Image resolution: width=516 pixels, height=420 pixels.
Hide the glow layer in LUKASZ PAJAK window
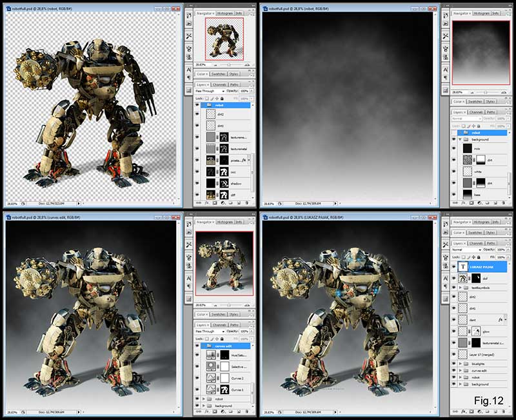click(x=454, y=331)
